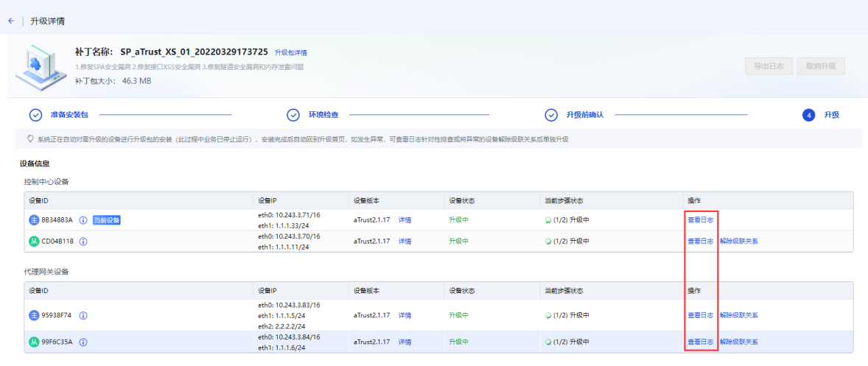Click 解除级联关系 for device CD04B118
Viewport: 868px width, 366px height.
(738, 242)
